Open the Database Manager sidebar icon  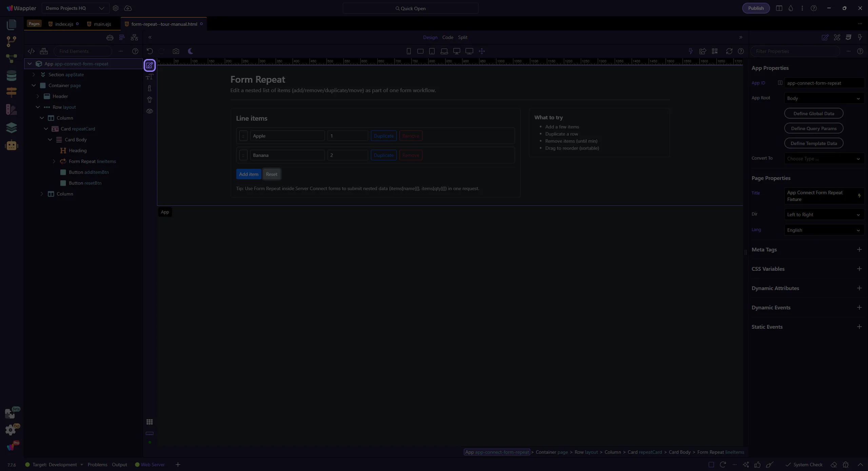click(11, 75)
